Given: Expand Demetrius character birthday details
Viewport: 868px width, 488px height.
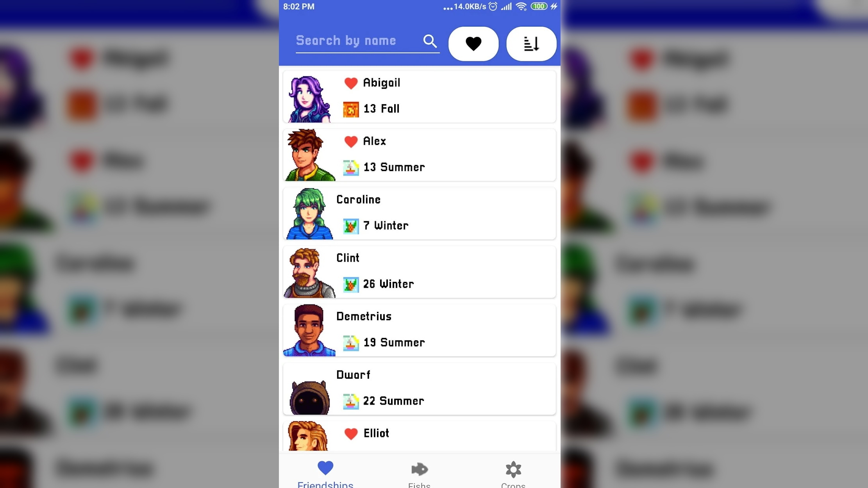Looking at the screenshot, I should (x=419, y=329).
